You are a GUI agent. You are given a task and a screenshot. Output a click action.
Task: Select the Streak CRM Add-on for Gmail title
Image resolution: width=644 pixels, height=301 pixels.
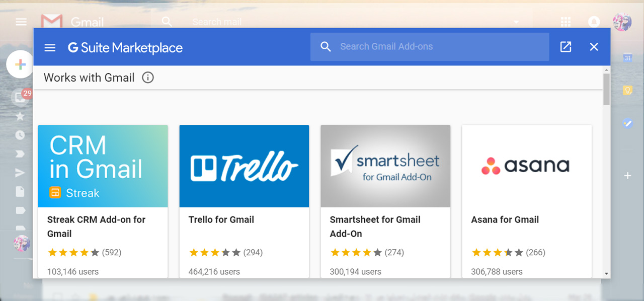(x=97, y=227)
